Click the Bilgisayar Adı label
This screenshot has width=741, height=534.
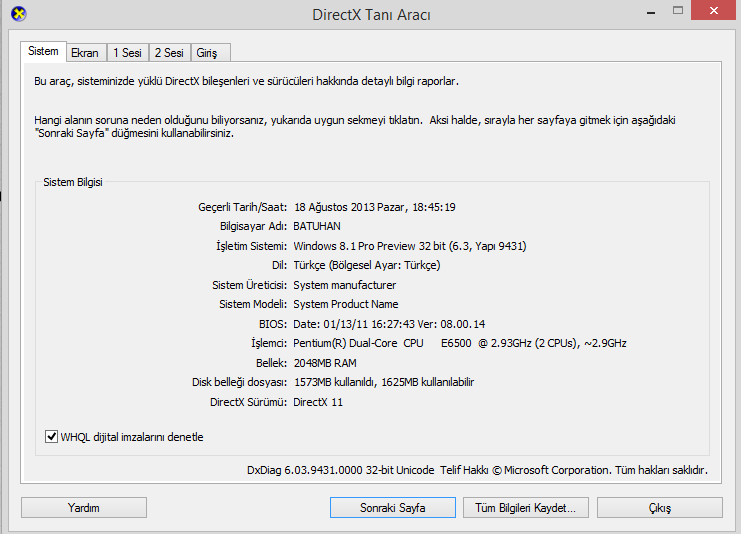click(253, 226)
